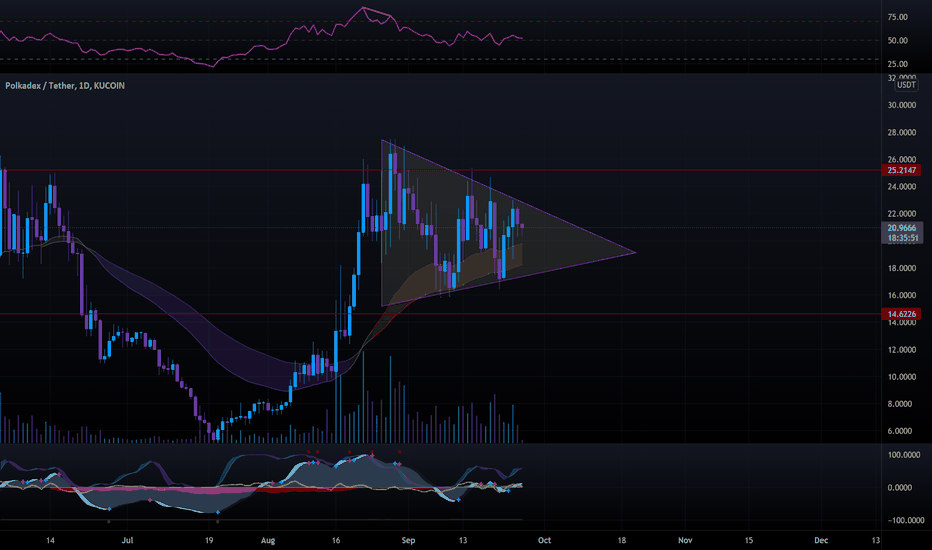Click the Oct date label

point(544,540)
